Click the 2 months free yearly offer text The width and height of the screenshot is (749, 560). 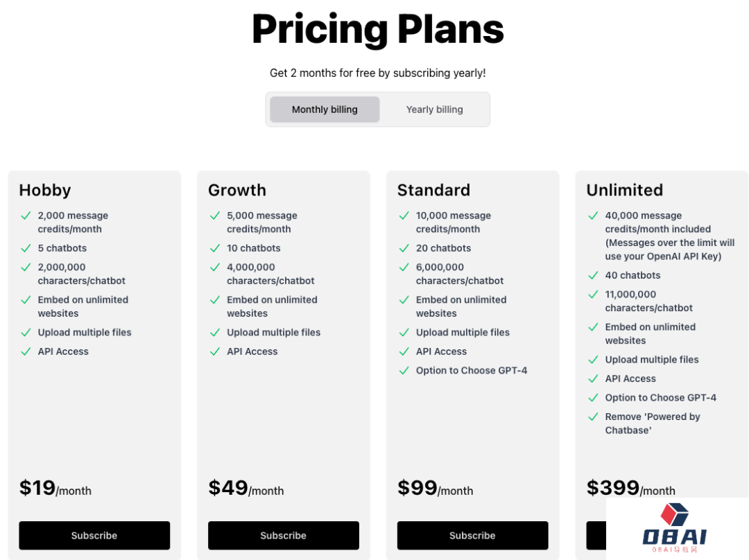pyautogui.click(x=377, y=73)
